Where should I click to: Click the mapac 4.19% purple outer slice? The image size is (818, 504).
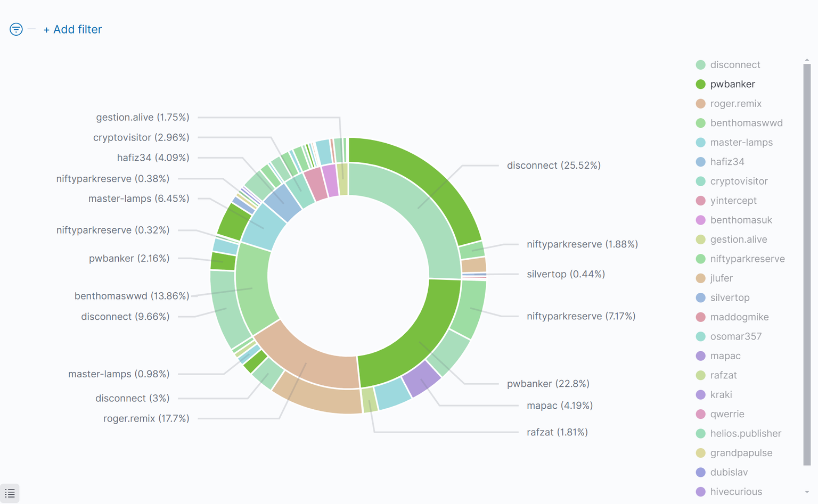(421, 379)
